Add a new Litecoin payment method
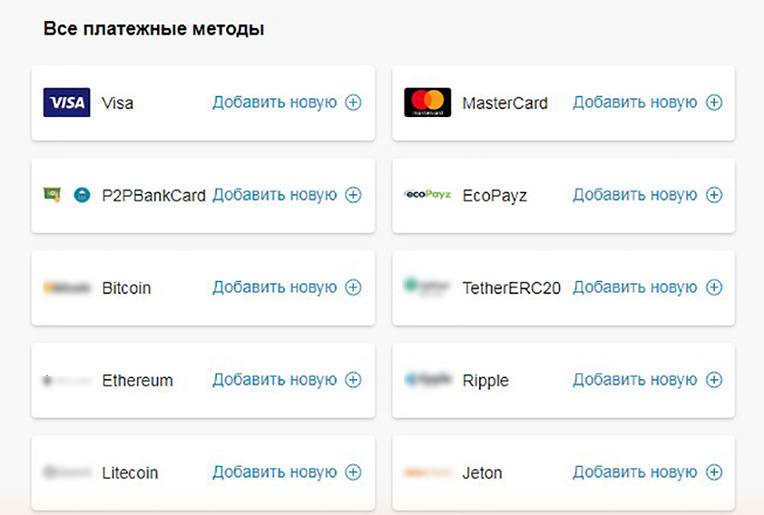 coord(274,472)
